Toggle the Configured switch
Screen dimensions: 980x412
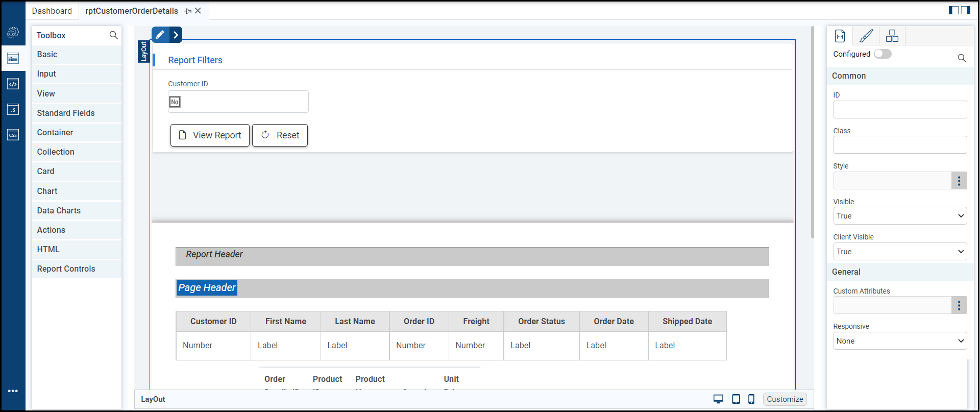pyautogui.click(x=883, y=54)
